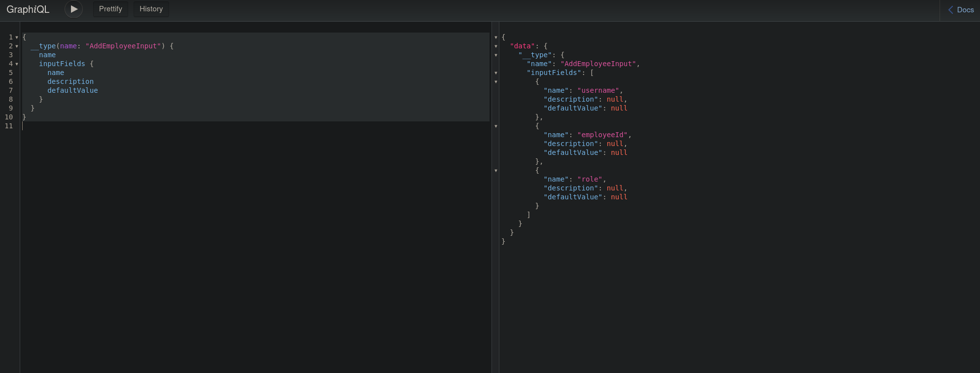Collapse the "inputFields" array in results

496,73
